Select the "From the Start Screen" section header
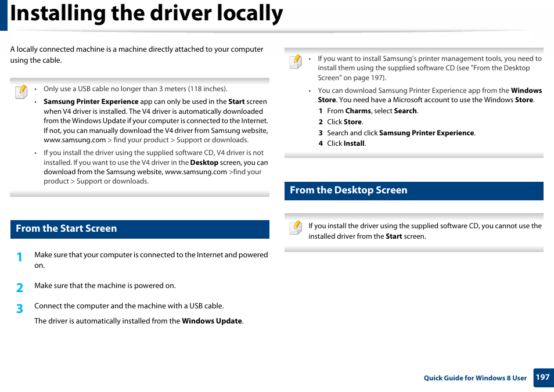554x392 pixels. click(x=140, y=229)
